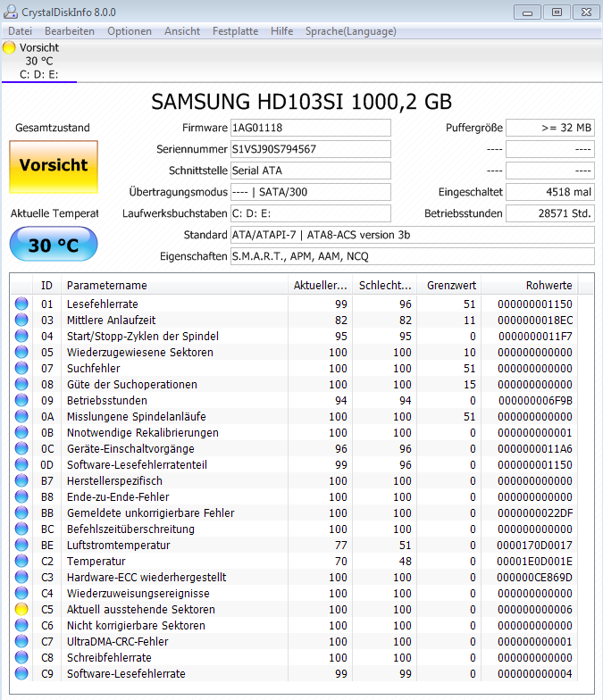The height and width of the screenshot is (700, 603).
Task: Click raw value 00001E0D001E in Temperatur row
Action: pos(534,561)
